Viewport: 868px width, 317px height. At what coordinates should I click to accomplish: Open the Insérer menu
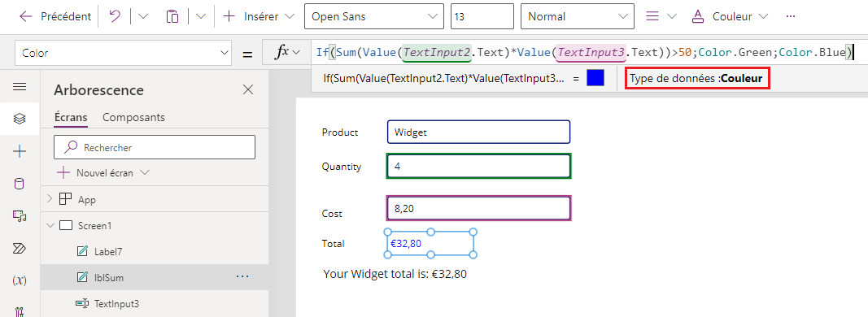(258, 16)
